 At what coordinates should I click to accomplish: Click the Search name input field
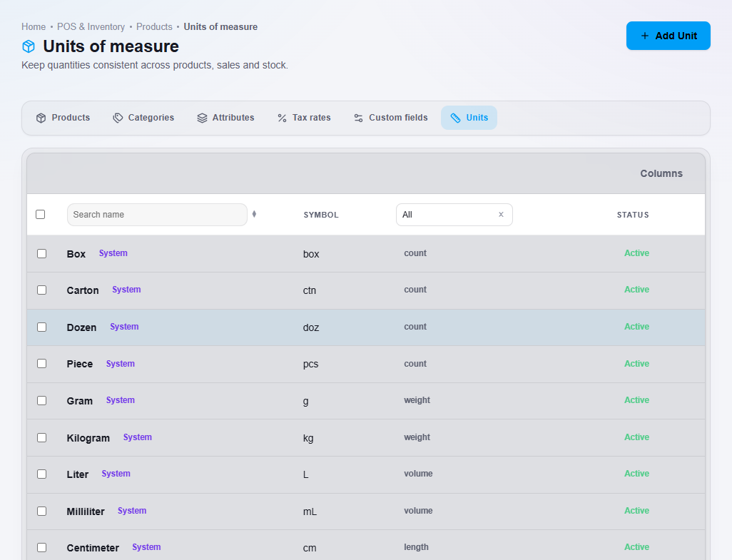click(158, 215)
